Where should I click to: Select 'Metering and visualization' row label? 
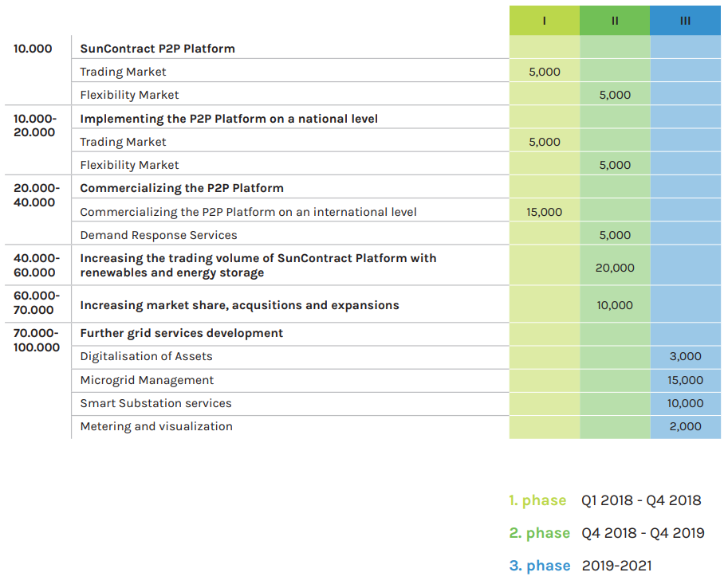(156, 426)
